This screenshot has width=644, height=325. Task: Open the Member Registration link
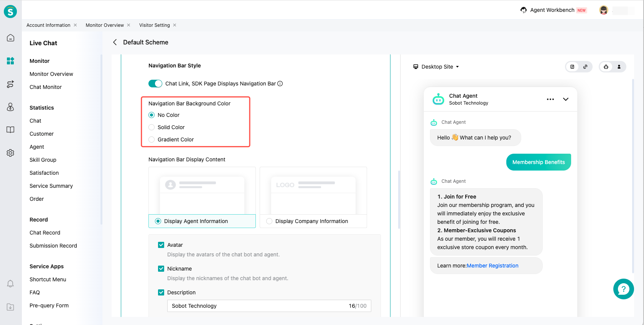coord(492,266)
